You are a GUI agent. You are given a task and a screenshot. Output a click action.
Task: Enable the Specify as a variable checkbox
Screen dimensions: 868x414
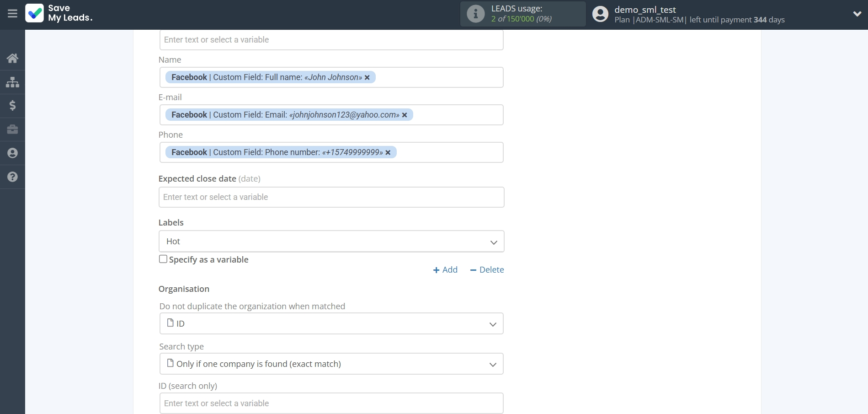(163, 259)
